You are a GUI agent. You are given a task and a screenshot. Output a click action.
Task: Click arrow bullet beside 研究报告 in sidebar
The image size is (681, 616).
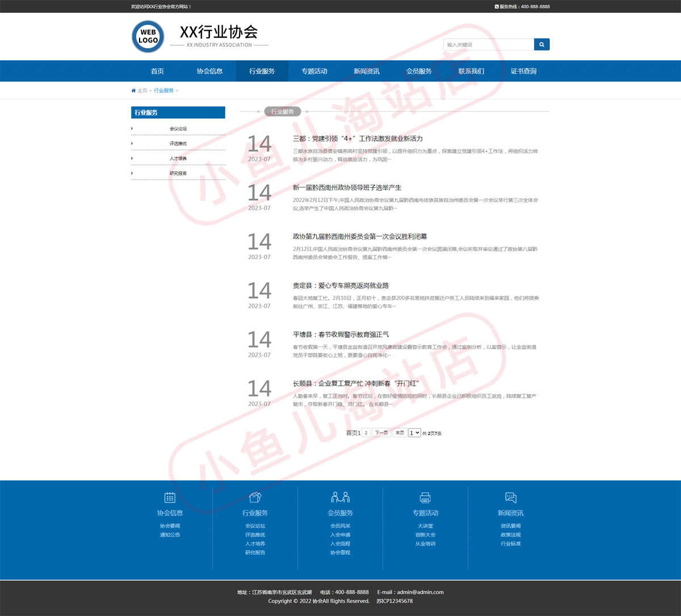(x=132, y=173)
